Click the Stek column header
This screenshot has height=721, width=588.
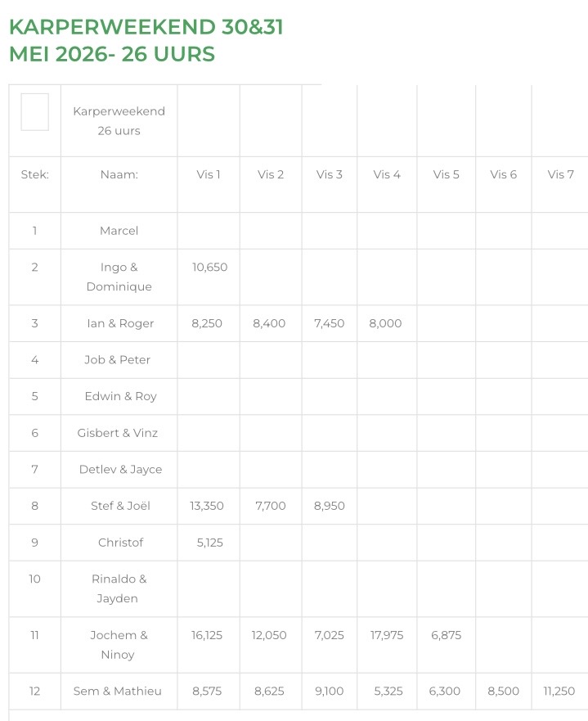coord(35,175)
